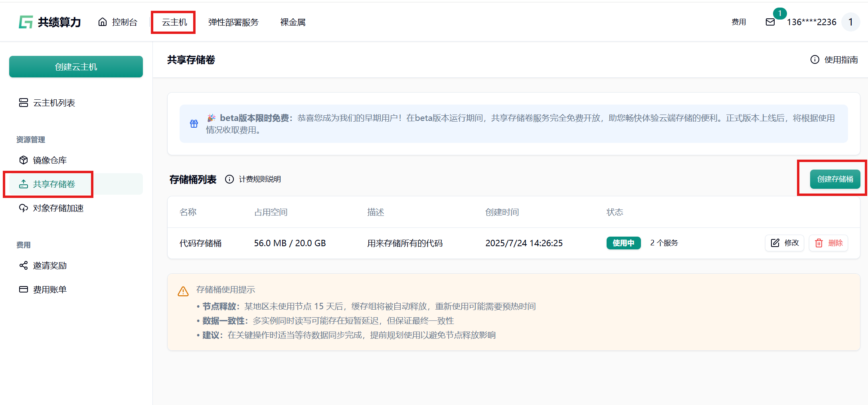
Task: Click the info icon beside 计费规则说明
Action: [x=229, y=179]
